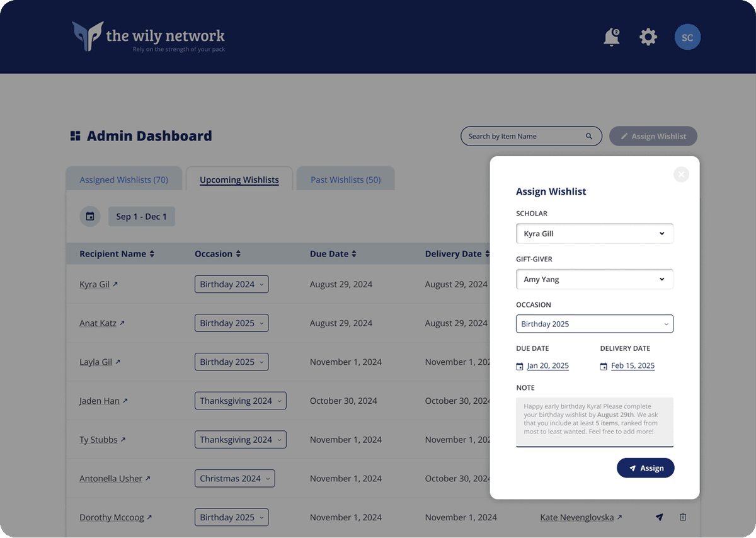Open the Occasion dropdown in the dialog
The height and width of the screenshot is (538, 756).
tap(594, 324)
